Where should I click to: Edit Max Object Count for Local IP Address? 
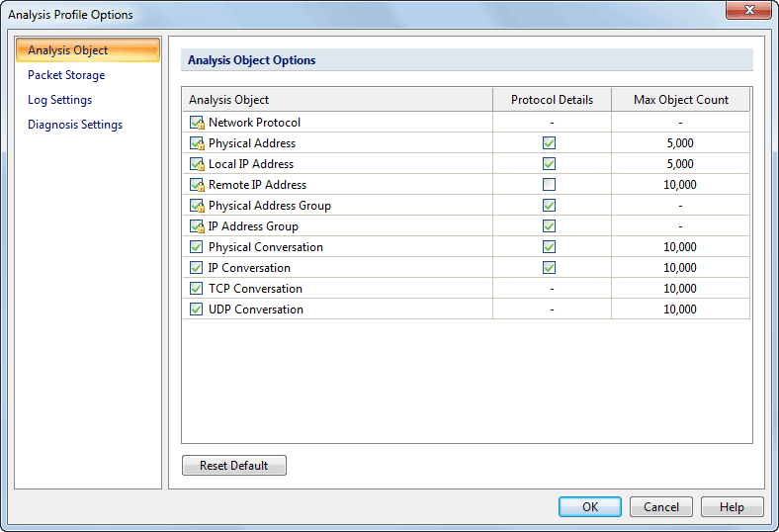point(680,164)
